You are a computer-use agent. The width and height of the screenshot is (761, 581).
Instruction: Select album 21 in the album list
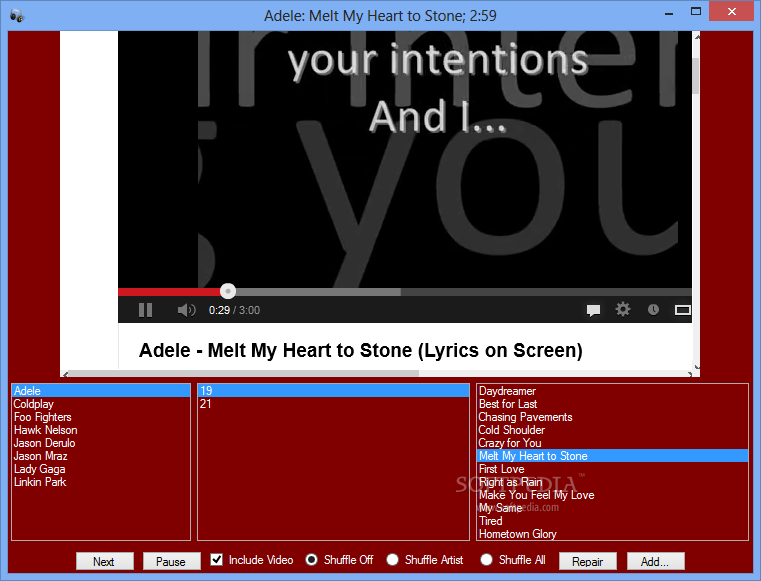333,404
